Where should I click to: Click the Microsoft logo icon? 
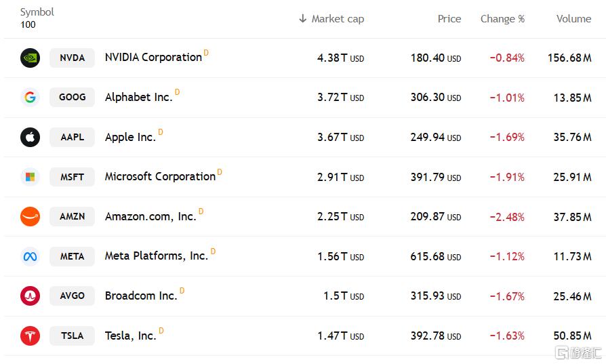(30, 177)
